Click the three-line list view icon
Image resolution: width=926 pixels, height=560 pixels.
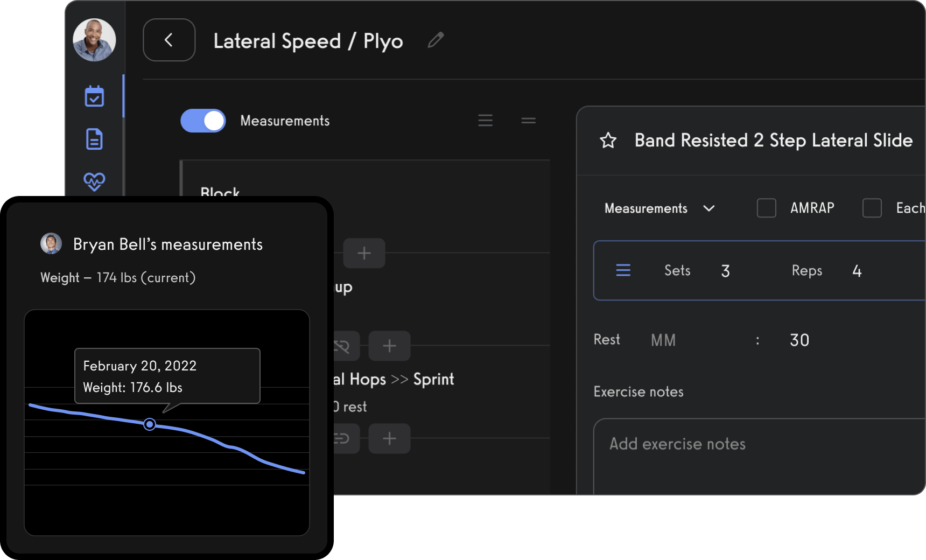pos(485,121)
